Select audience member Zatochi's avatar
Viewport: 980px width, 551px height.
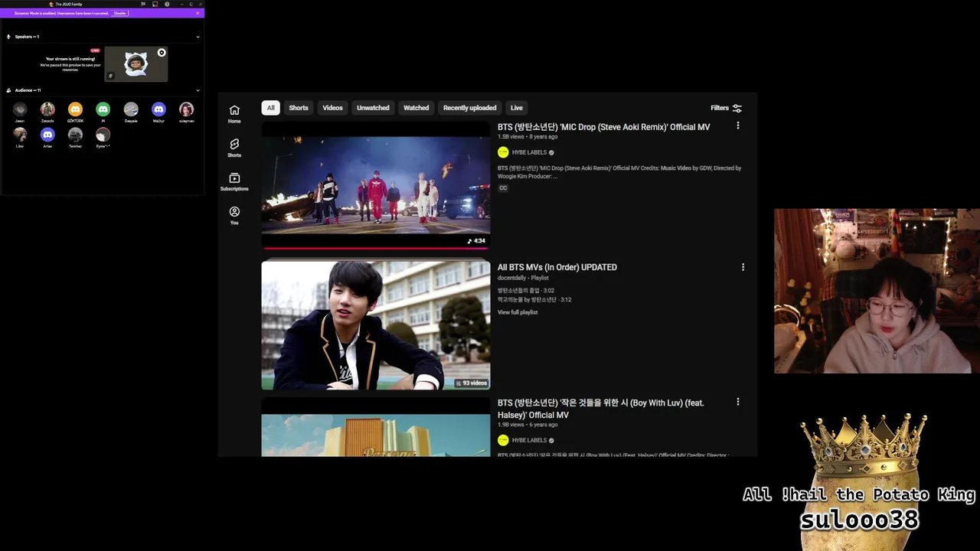pyautogui.click(x=47, y=109)
